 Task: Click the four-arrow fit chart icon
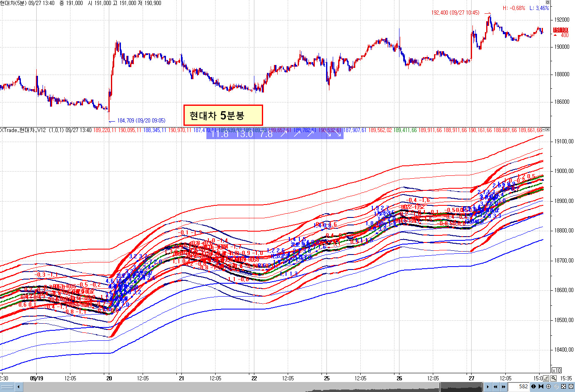(563, 387)
